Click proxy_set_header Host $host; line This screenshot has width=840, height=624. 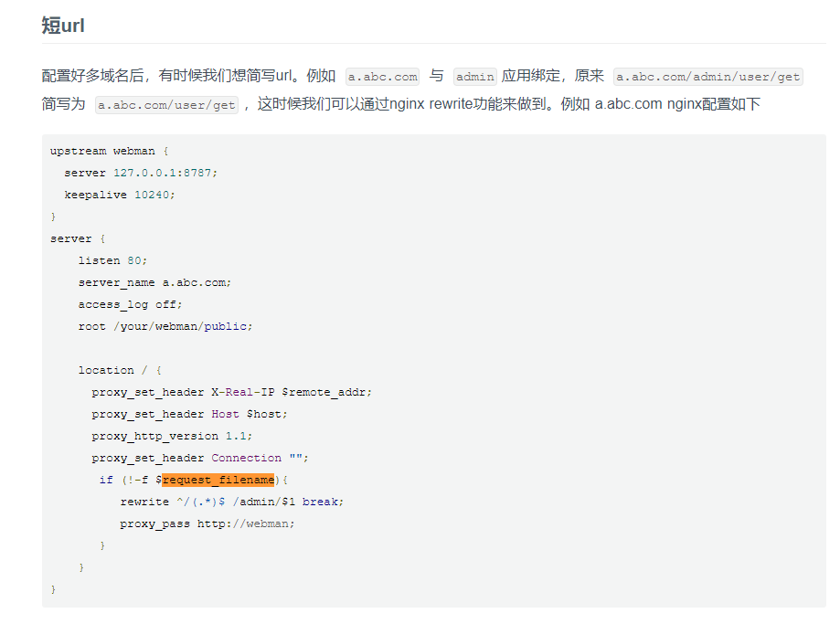point(189,415)
